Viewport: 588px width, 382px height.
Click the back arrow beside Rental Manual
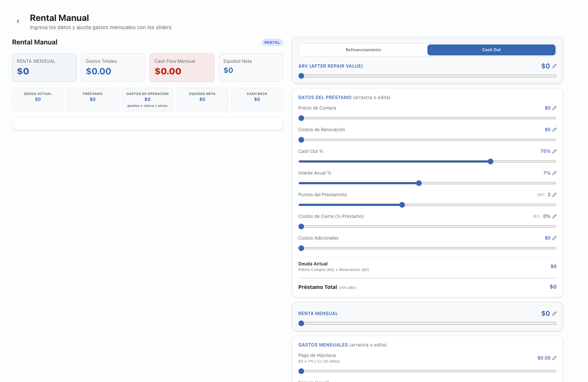point(18,21)
